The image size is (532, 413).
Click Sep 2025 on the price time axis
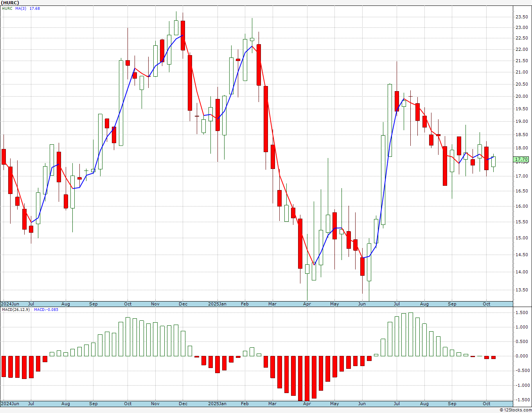coord(452,304)
